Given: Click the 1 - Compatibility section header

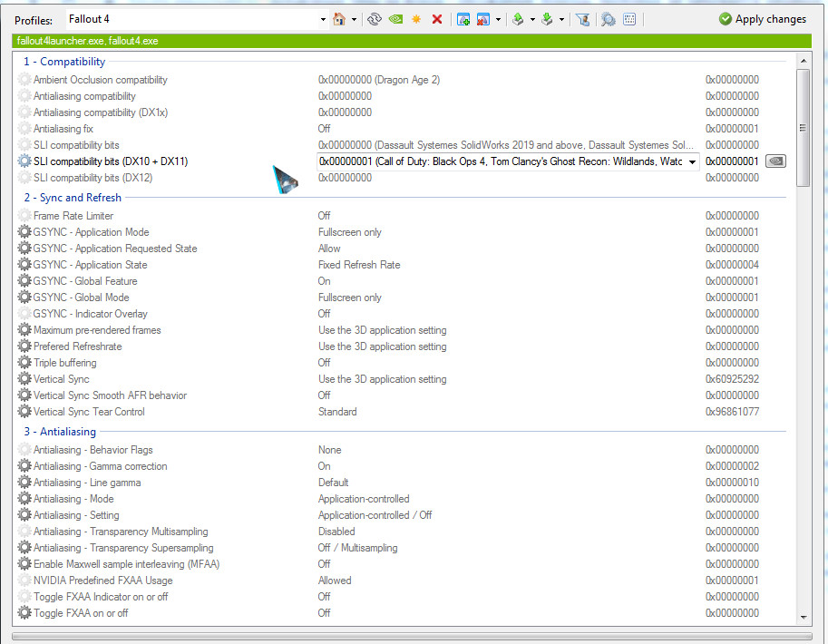Looking at the screenshot, I should 63,62.
